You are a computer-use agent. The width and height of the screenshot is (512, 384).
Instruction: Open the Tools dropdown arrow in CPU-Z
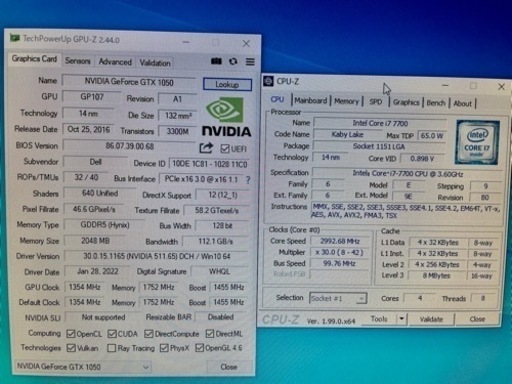point(402,319)
